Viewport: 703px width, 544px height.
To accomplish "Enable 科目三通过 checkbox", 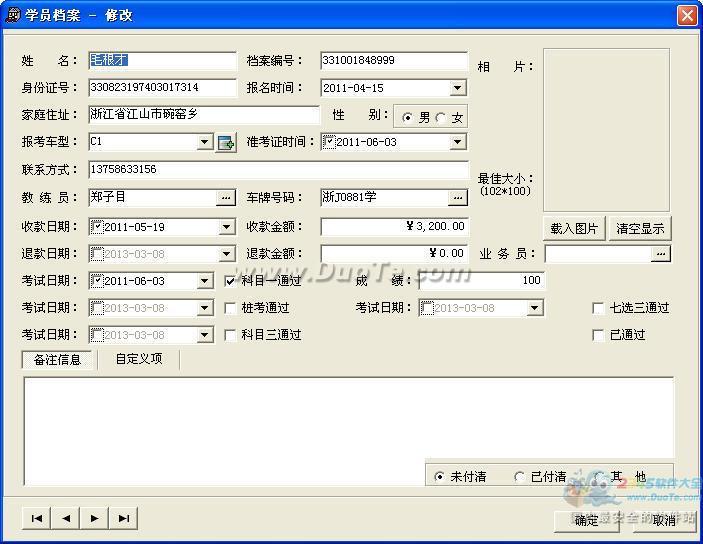I will coord(230,335).
